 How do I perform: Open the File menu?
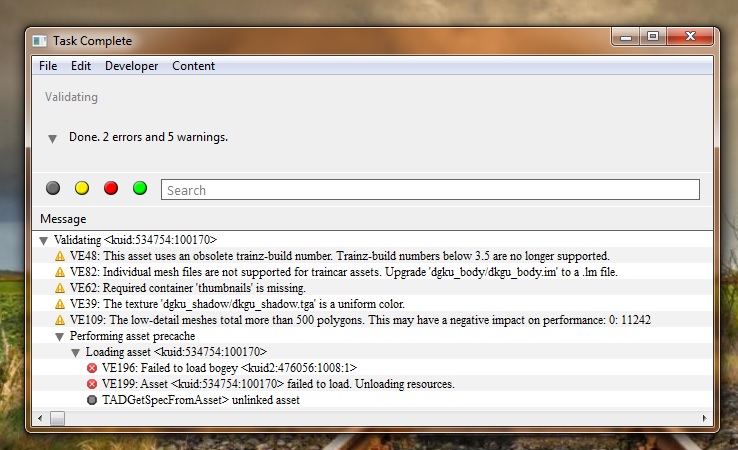point(48,66)
